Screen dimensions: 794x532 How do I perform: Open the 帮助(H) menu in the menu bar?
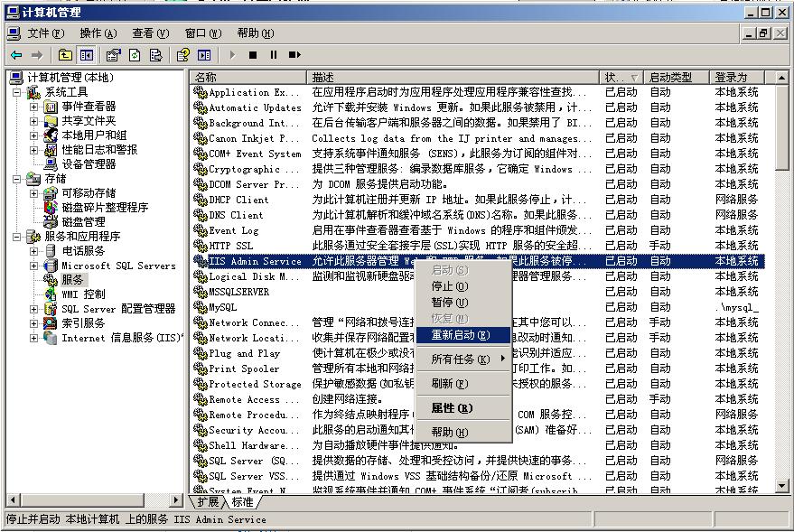[x=256, y=33]
